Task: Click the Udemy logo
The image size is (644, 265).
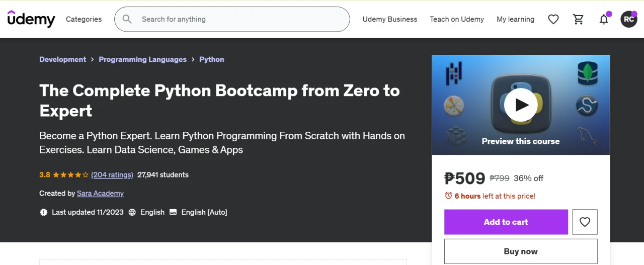Action: [31, 19]
